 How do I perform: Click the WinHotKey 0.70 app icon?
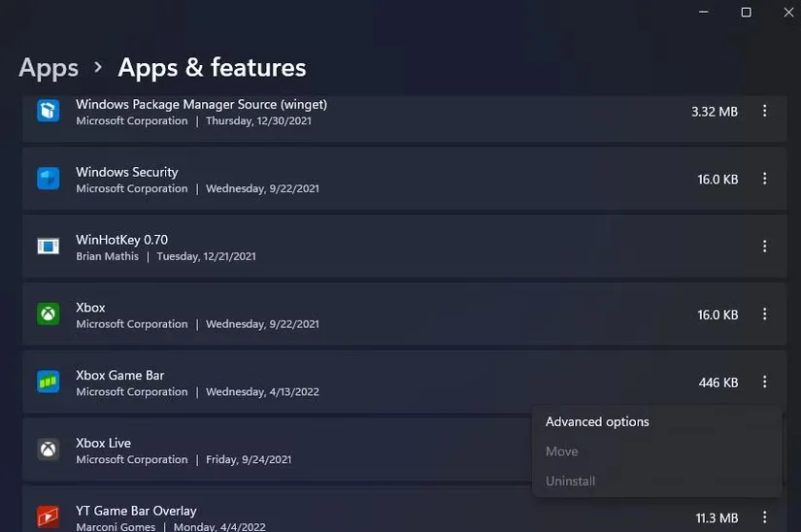point(49,247)
